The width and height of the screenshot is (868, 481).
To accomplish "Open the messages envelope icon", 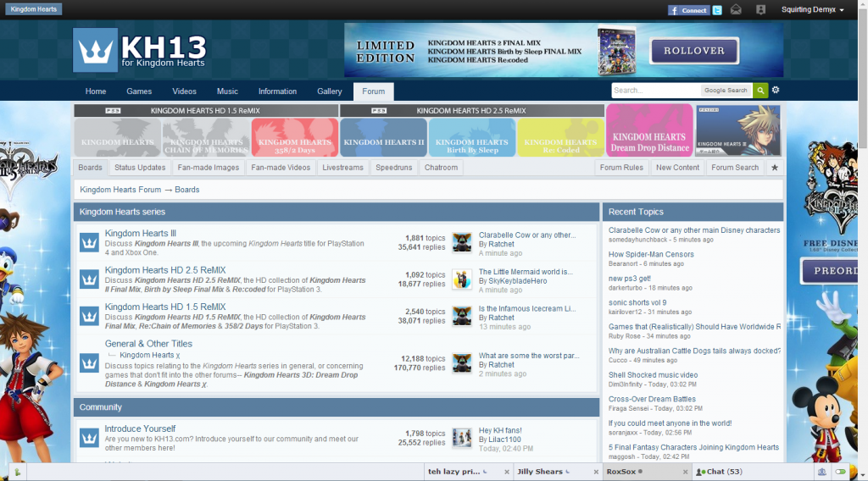I will pos(736,10).
